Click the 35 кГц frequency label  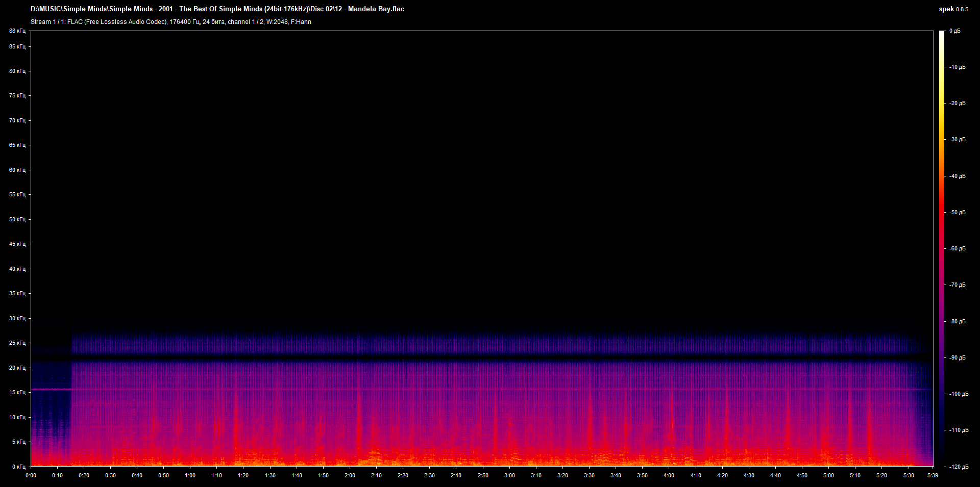point(17,293)
